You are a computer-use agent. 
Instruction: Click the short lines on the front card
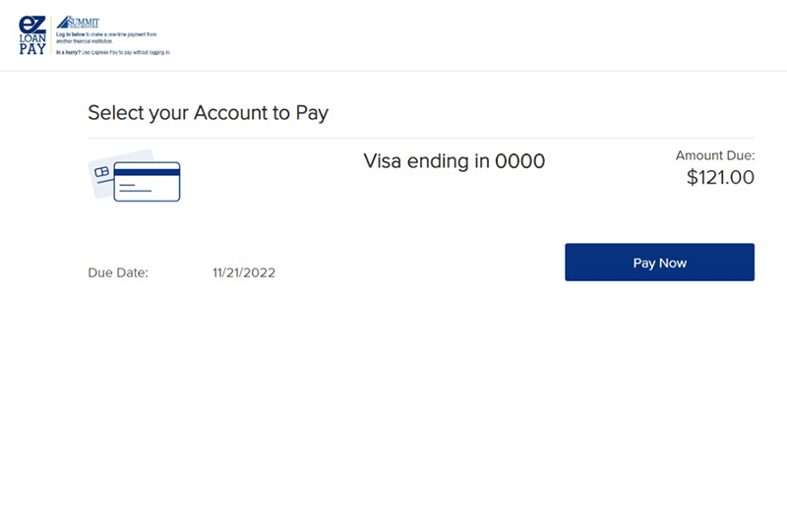pyautogui.click(x=135, y=188)
